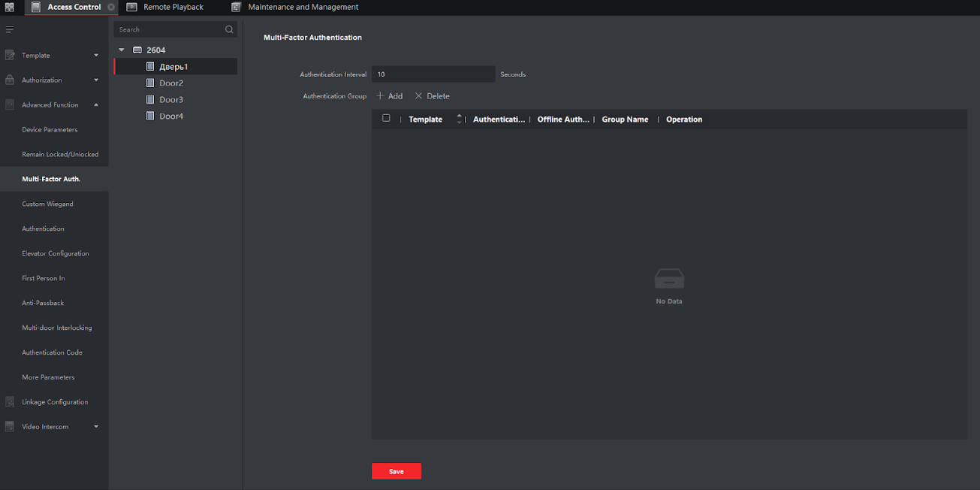The image size is (980, 490).
Task: Click the Door4 door icon
Action: coord(150,116)
